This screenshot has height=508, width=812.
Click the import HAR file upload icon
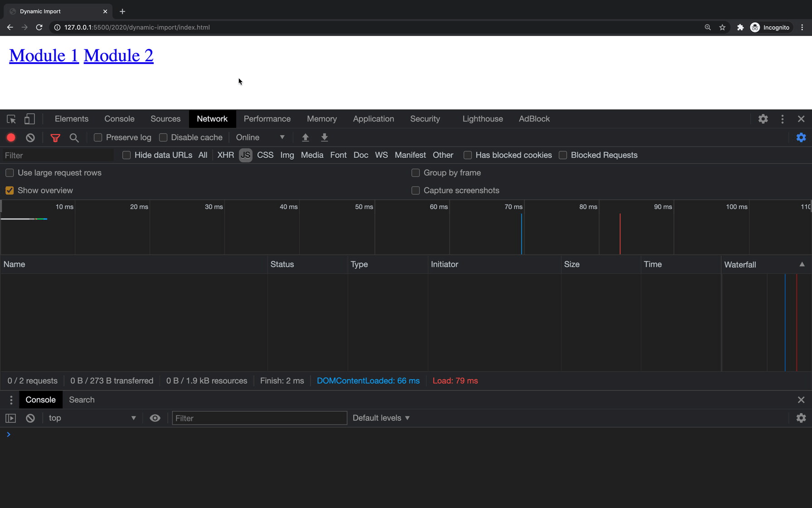pos(305,137)
